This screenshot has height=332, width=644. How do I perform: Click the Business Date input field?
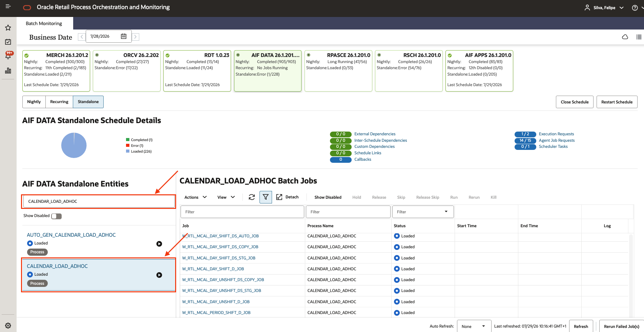[109, 36]
